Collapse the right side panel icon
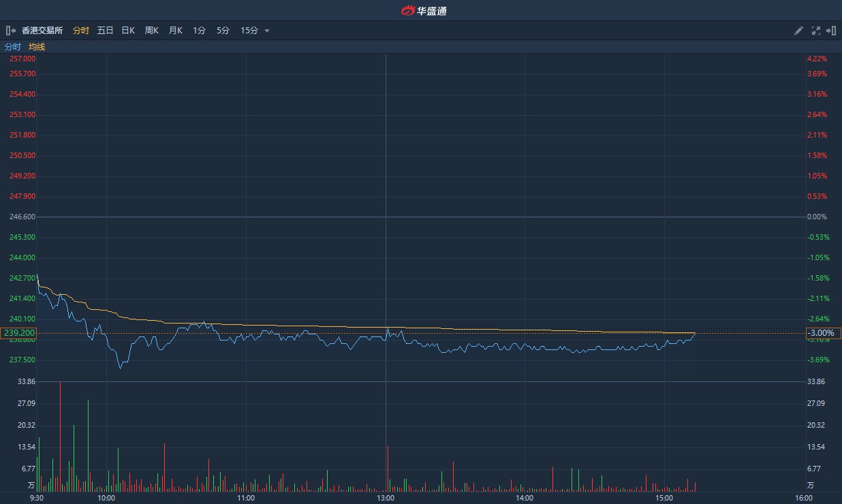 [x=830, y=31]
